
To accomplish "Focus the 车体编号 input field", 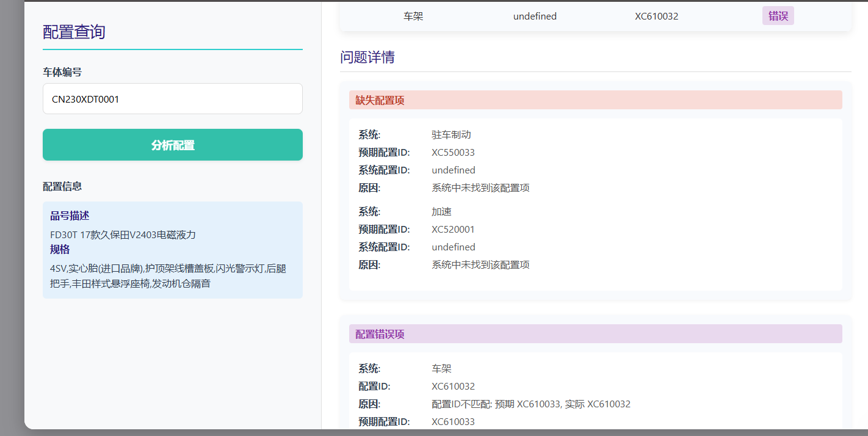I will point(173,99).
